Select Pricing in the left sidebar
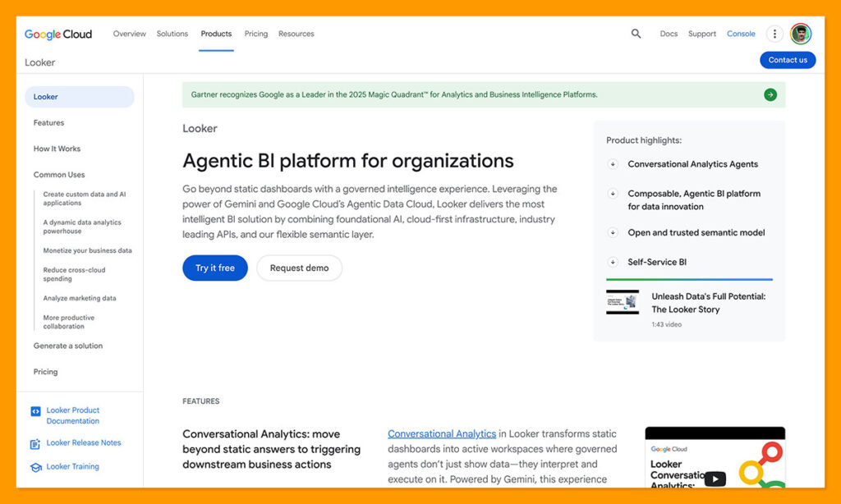The width and height of the screenshot is (841, 504). coord(46,372)
